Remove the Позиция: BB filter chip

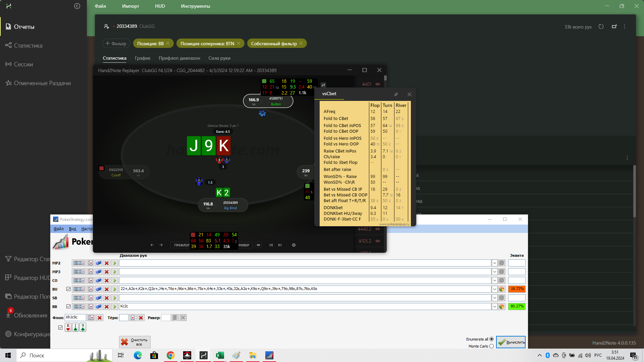pyautogui.click(x=168, y=44)
